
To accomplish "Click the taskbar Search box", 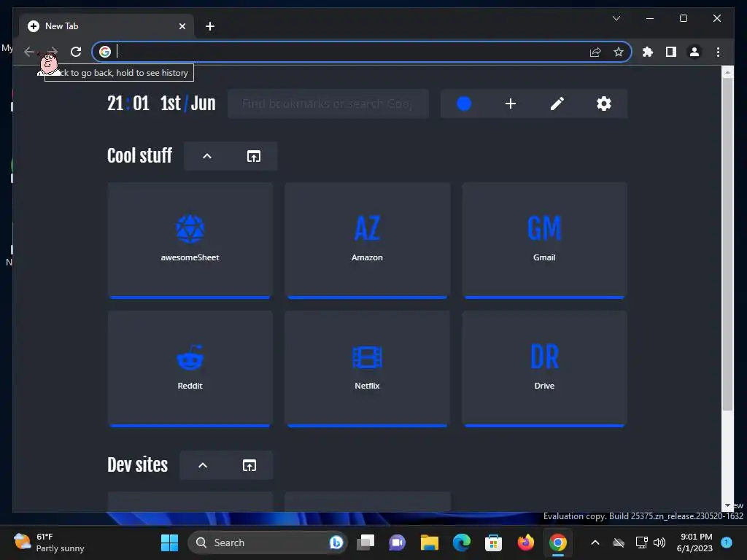I will click(x=267, y=542).
